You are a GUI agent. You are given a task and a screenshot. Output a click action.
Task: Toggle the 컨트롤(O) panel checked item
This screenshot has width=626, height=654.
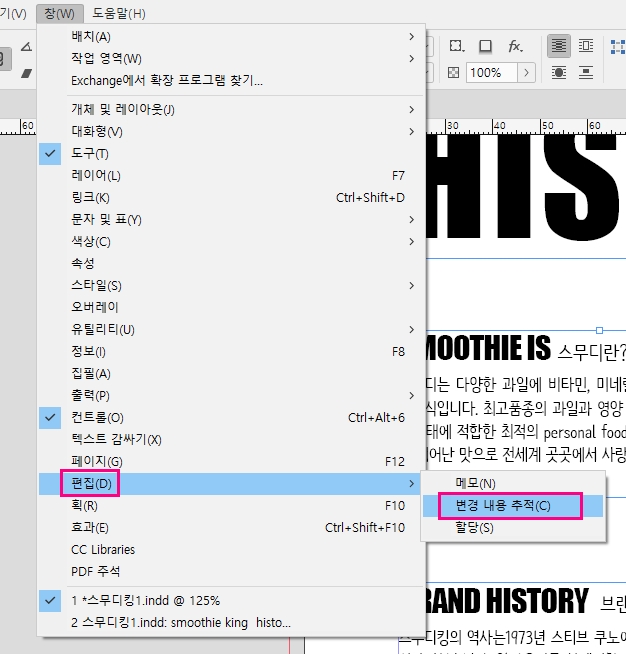tap(97, 417)
